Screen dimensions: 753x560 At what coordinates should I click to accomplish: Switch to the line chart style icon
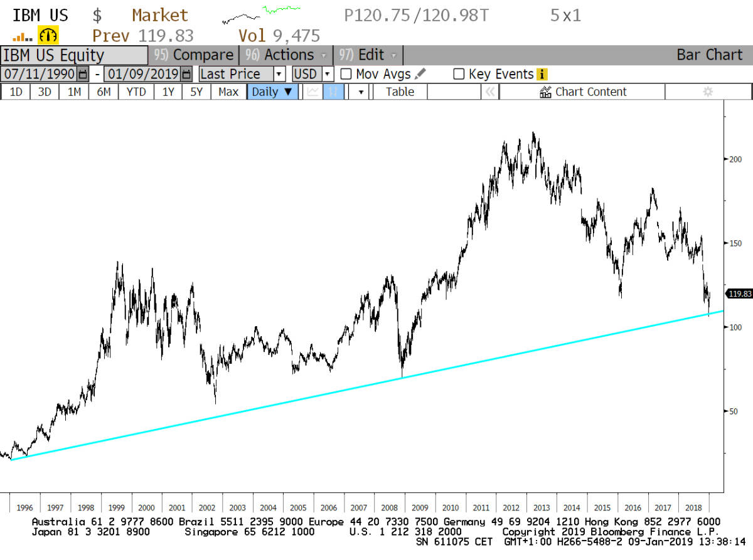point(312,92)
